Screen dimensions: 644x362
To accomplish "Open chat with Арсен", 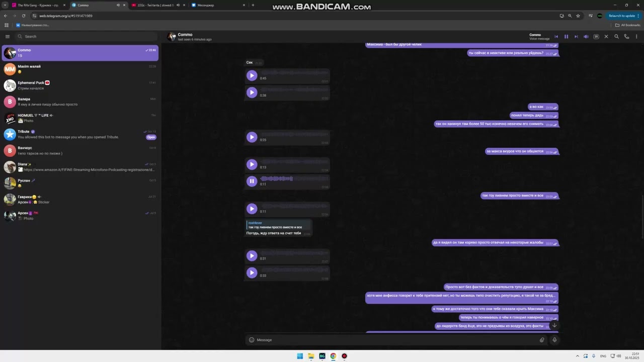I will pyautogui.click(x=80, y=216).
